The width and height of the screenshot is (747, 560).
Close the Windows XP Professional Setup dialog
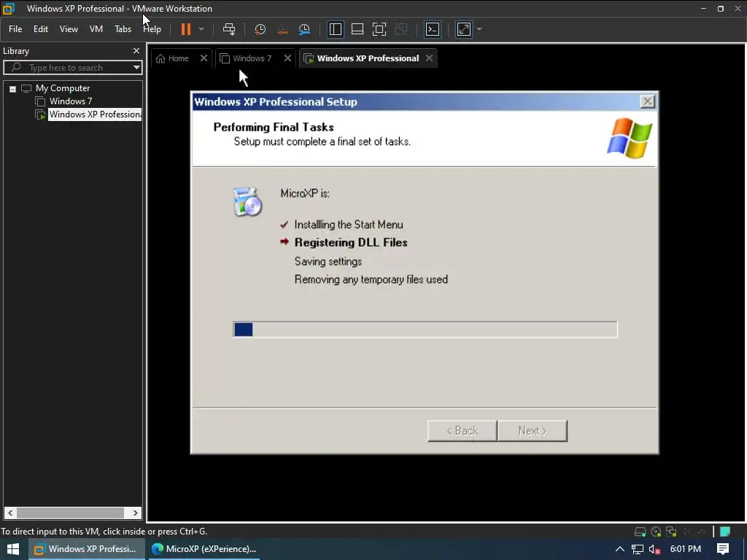point(647,101)
